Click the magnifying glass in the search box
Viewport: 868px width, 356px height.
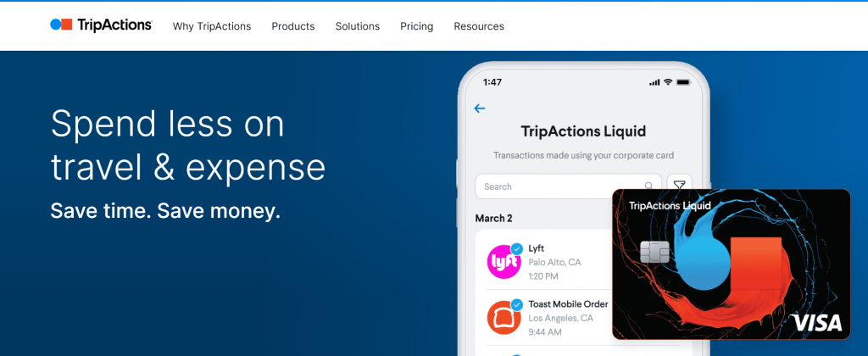point(649,186)
